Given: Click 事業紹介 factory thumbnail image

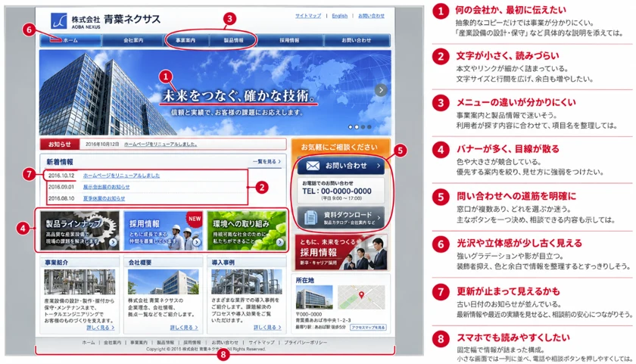Looking at the screenshot, I should 79,282.
